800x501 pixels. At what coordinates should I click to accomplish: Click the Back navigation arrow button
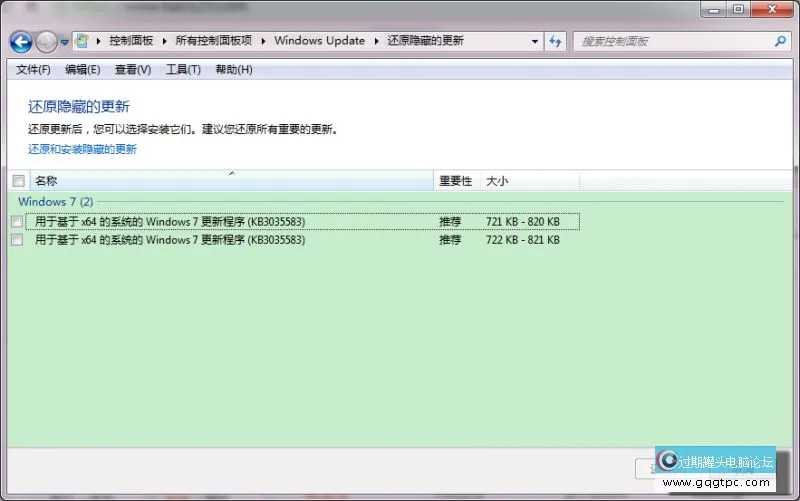(21, 42)
